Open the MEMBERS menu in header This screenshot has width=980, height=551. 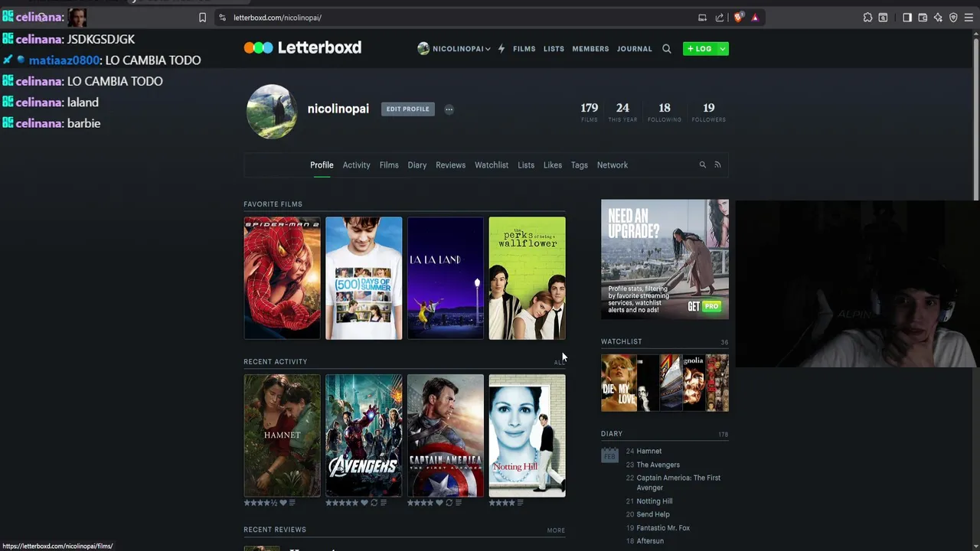point(590,48)
